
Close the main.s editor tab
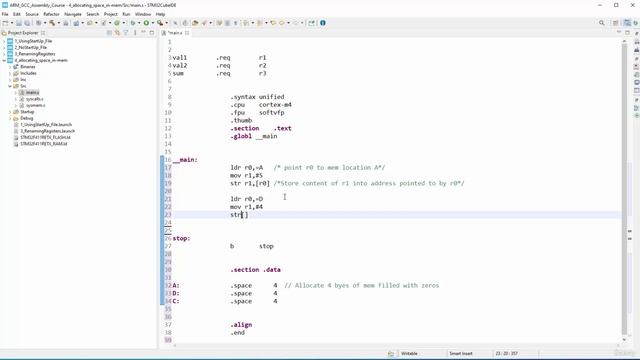coord(187,33)
